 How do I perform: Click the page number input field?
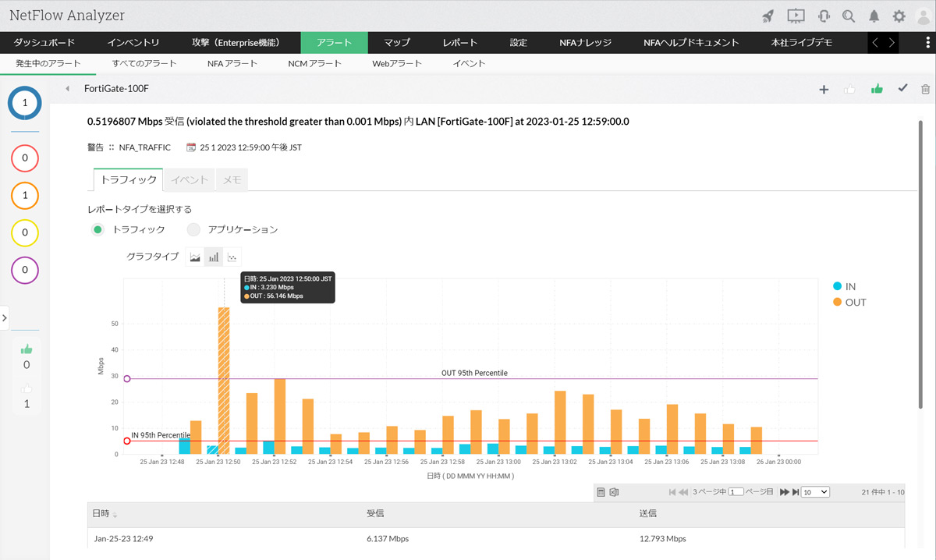pyautogui.click(x=736, y=492)
